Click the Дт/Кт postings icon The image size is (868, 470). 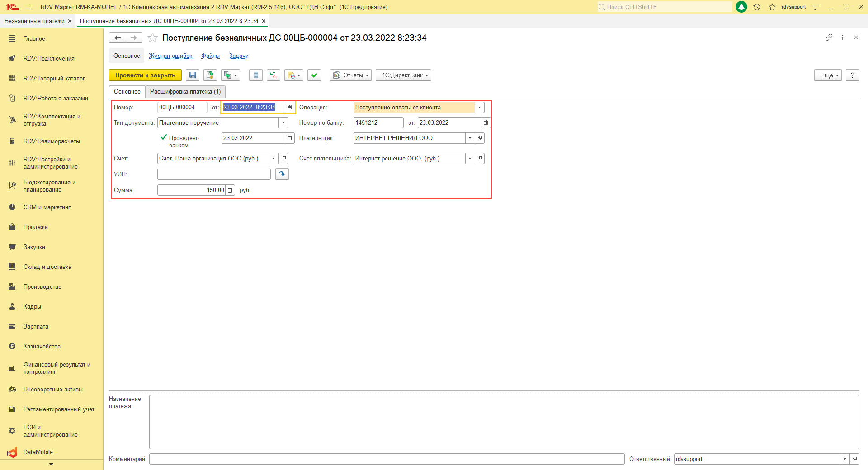(274, 75)
